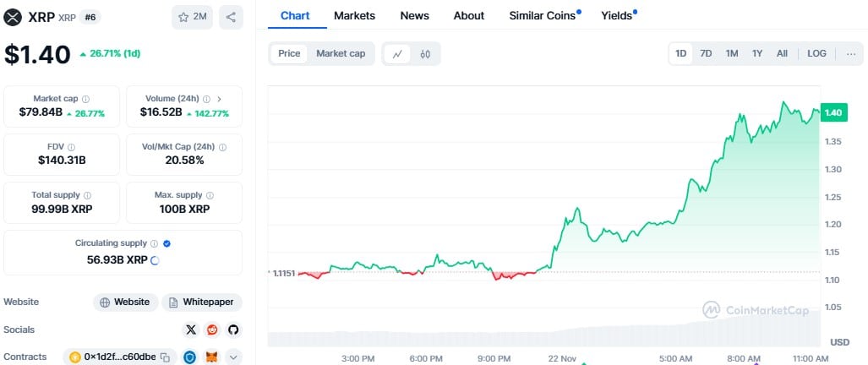Viewport: 868px width, 365px height.
Task: Open Volume (24h) info icon
Action: tap(206, 99)
